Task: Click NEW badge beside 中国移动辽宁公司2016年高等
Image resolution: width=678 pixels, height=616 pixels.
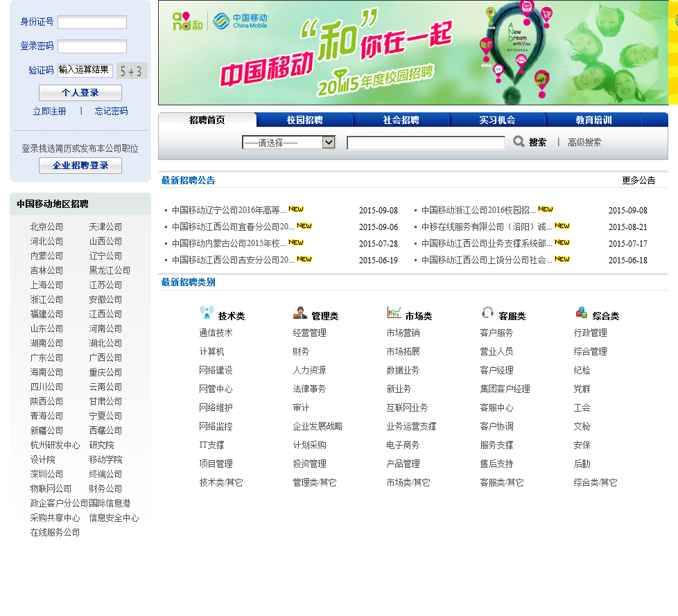Action: (x=296, y=209)
